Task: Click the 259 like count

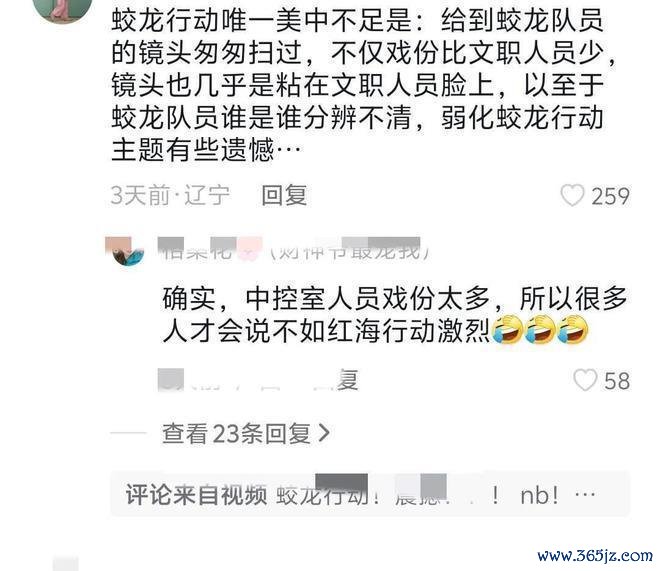Action: point(610,196)
